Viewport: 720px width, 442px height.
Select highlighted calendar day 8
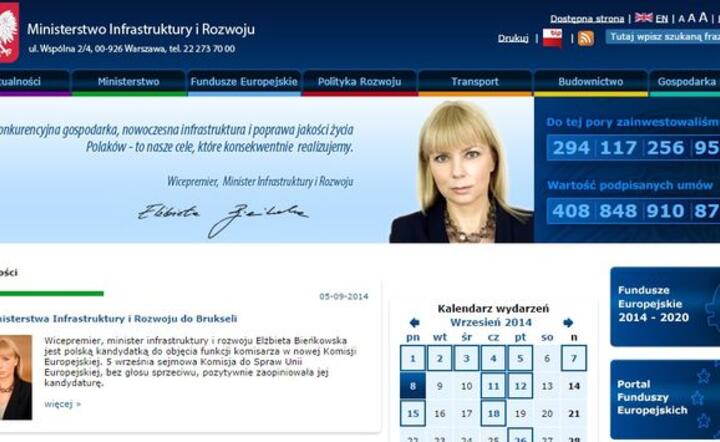click(x=412, y=386)
